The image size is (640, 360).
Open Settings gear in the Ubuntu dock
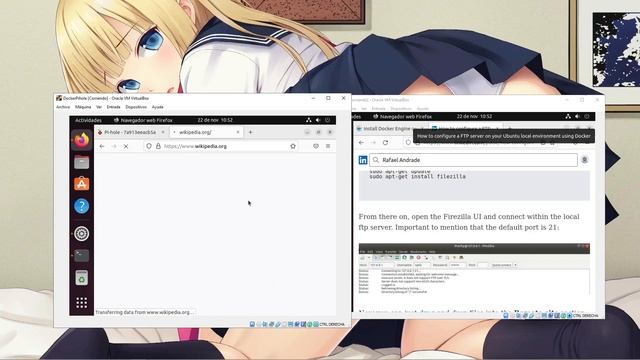pyautogui.click(x=82, y=233)
